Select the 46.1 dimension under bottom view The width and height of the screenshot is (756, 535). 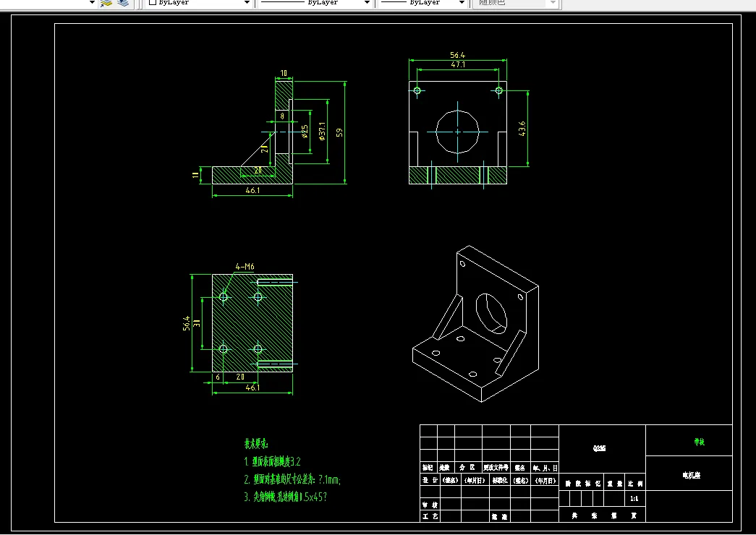252,387
